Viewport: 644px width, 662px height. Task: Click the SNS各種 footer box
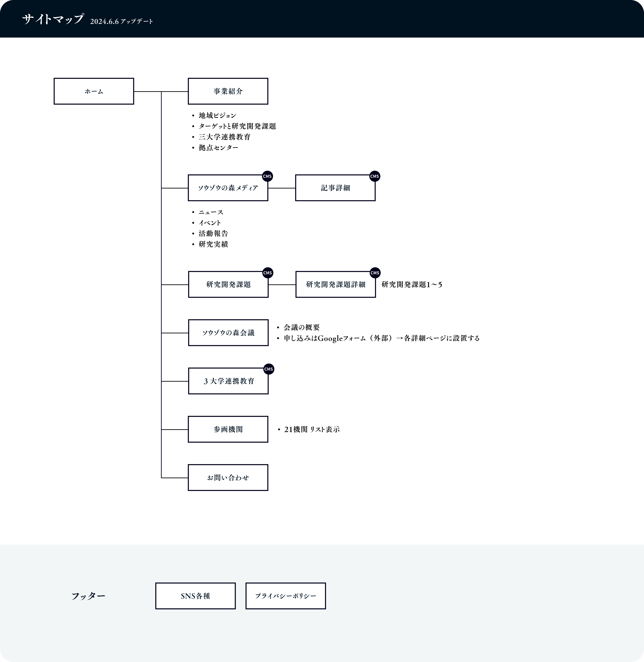point(195,596)
